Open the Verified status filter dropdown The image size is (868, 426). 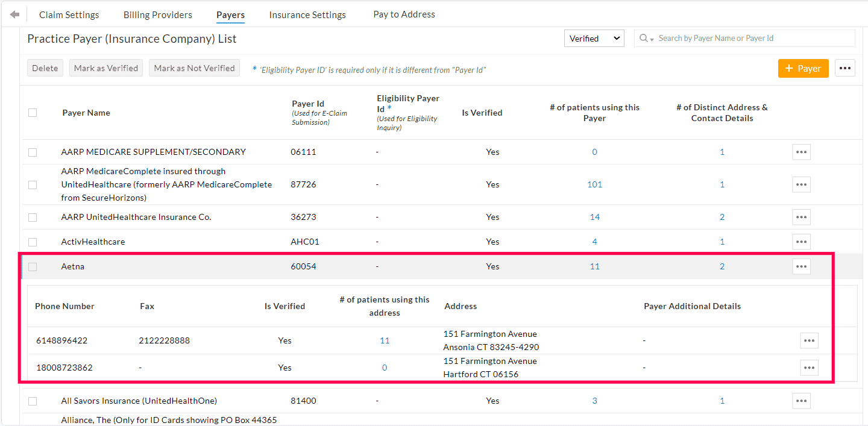pyautogui.click(x=594, y=38)
